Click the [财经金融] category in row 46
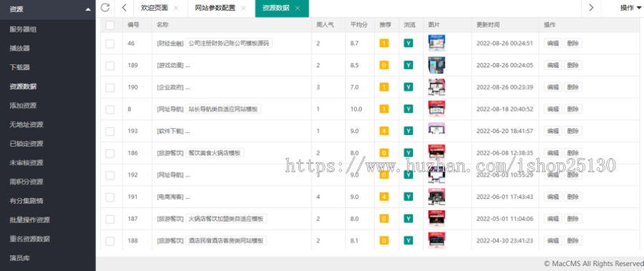Screen dimensions: 644x271 (170, 43)
